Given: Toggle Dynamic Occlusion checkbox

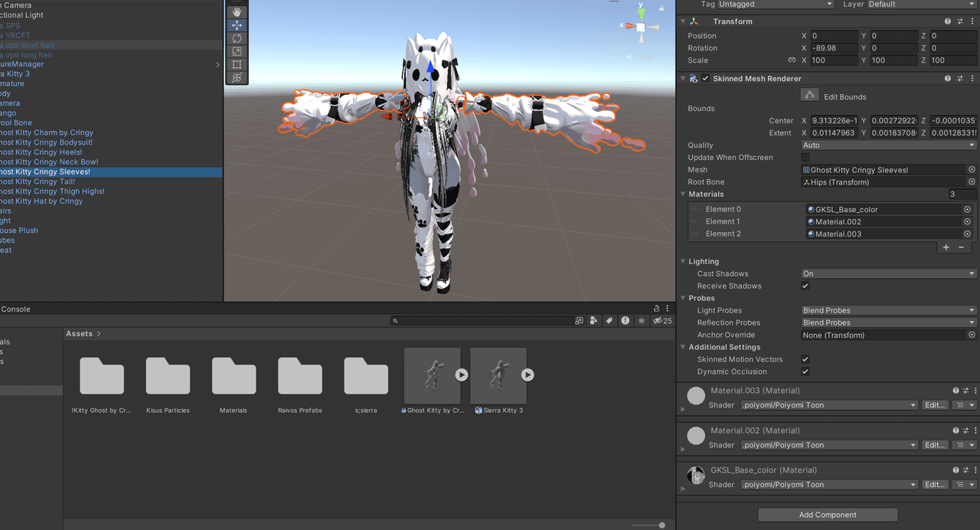Looking at the screenshot, I should [805, 371].
